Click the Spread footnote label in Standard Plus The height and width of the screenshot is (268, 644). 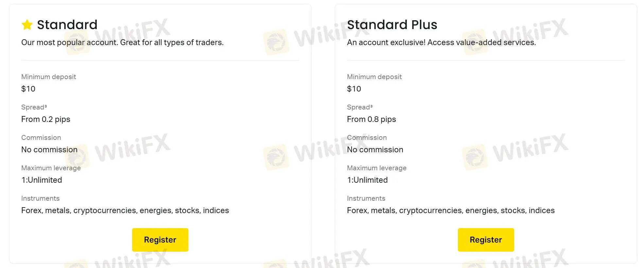(360, 107)
